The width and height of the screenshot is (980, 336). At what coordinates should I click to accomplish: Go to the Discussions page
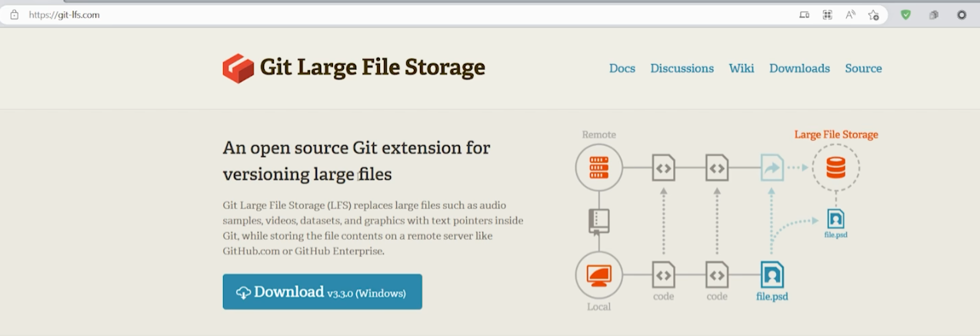click(682, 68)
